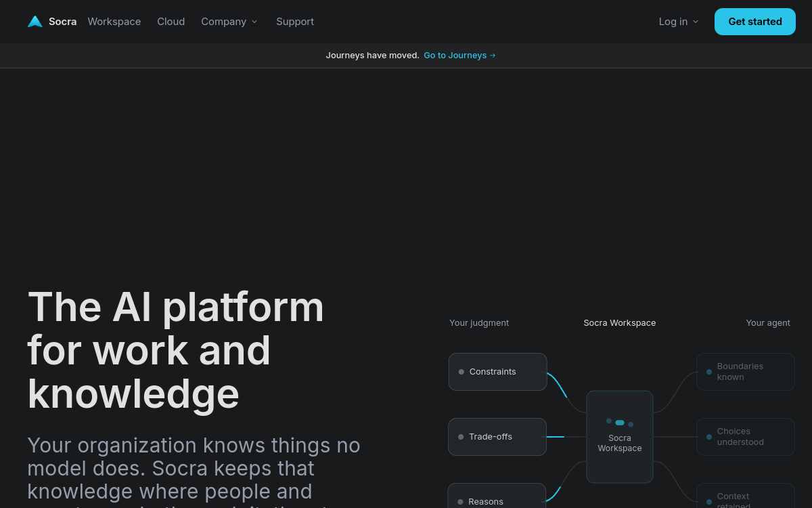Click the Context retained card
This screenshot has height=508, width=812.
746,496
